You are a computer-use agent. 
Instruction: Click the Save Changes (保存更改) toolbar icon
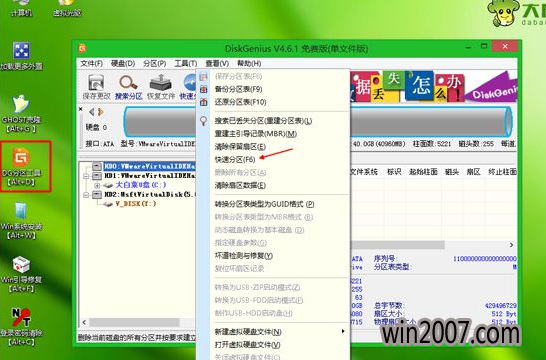tap(96, 87)
